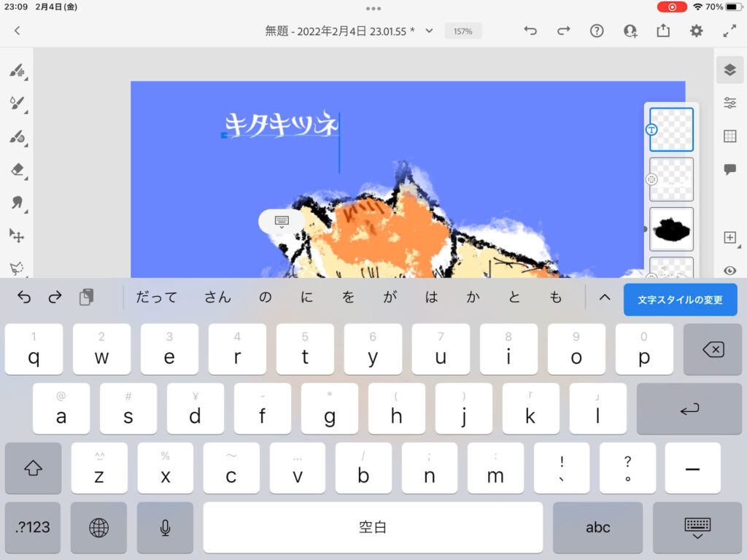Choose the だって suggestion

click(156, 297)
